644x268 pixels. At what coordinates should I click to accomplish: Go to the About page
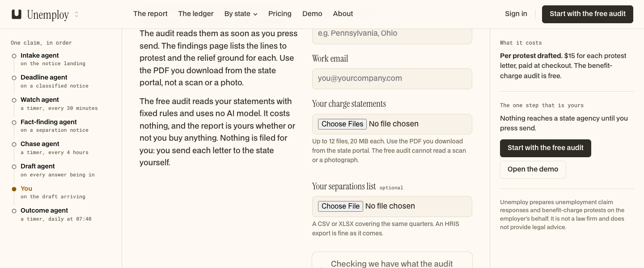click(x=343, y=14)
